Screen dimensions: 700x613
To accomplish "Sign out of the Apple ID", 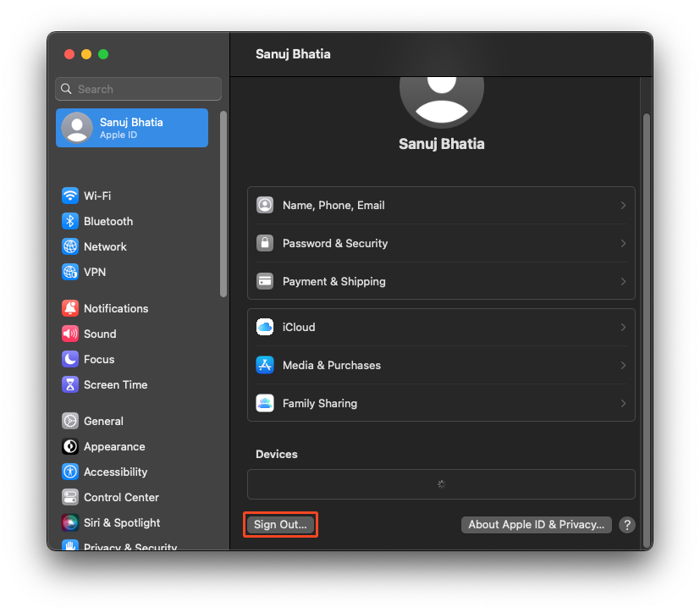I will 280,524.
